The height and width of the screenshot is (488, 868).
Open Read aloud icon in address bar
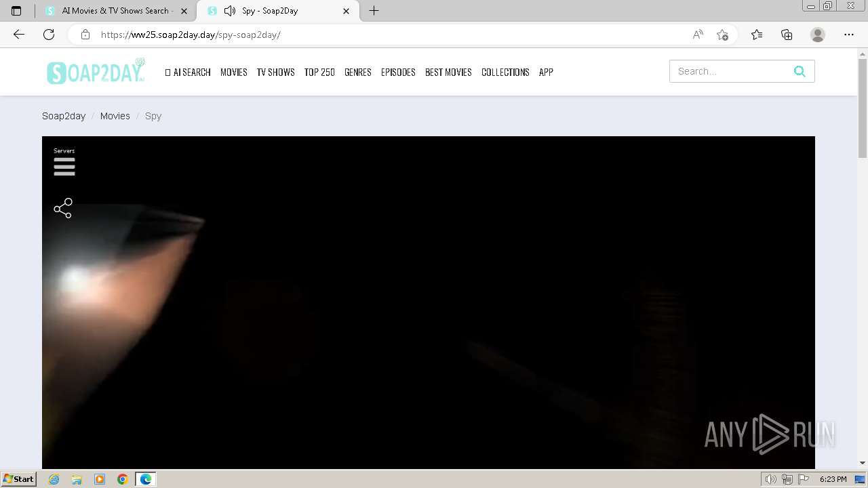(x=698, y=35)
